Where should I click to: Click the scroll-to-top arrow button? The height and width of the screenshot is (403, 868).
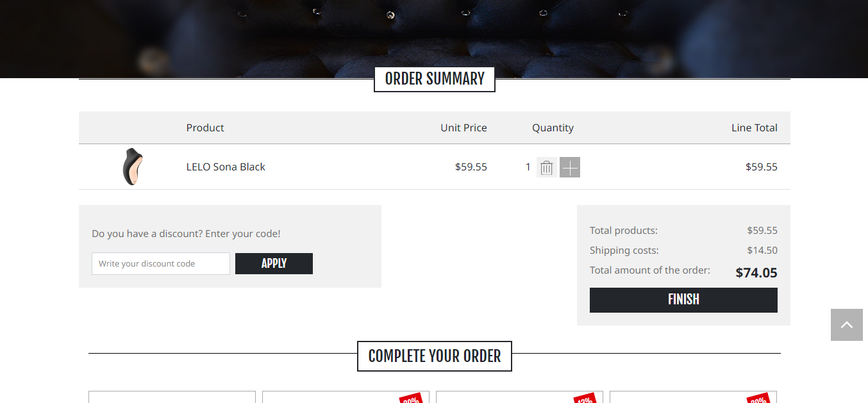pyautogui.click(x=847, y=325)
